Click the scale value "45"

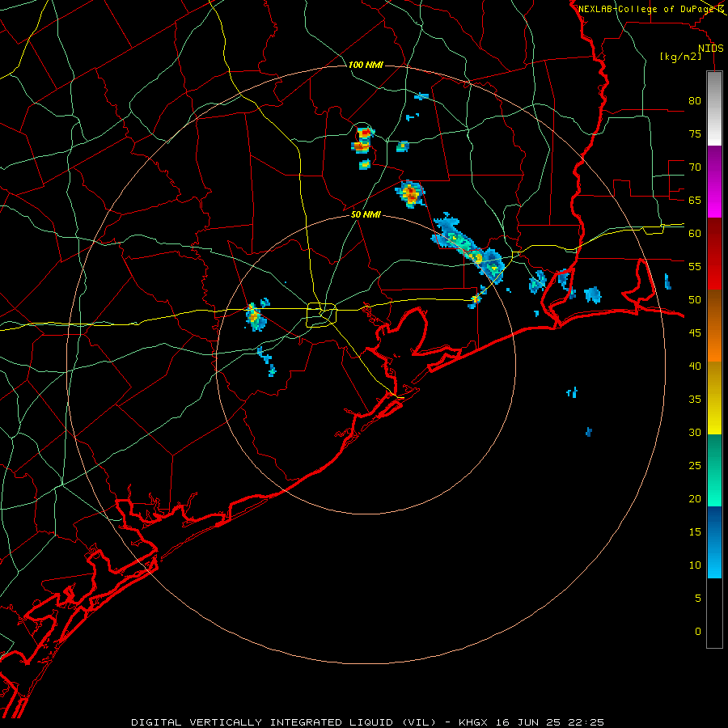695,333
